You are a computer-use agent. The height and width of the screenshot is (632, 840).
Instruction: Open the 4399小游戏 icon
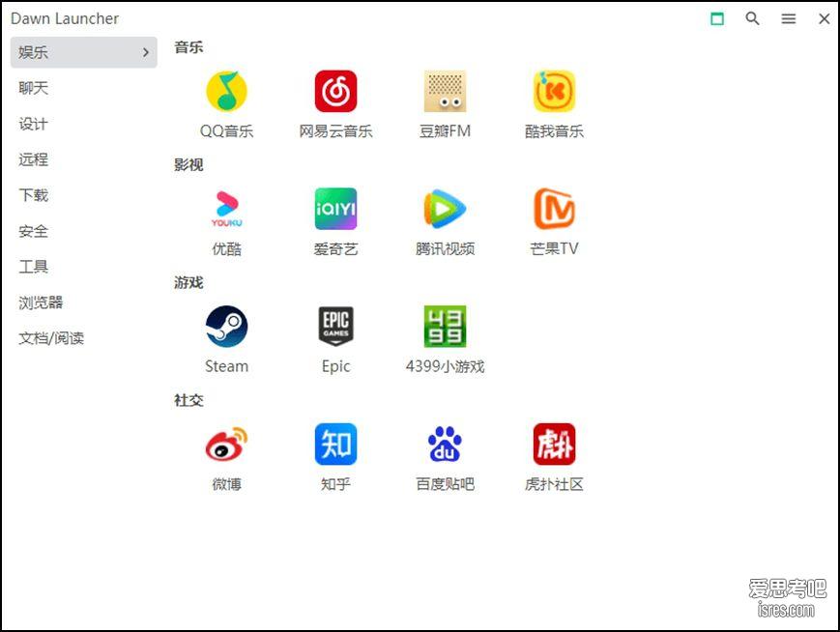pos(445,327)
